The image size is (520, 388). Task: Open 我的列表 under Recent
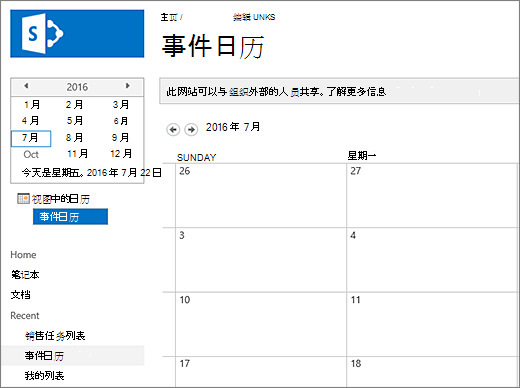[44, 376]
